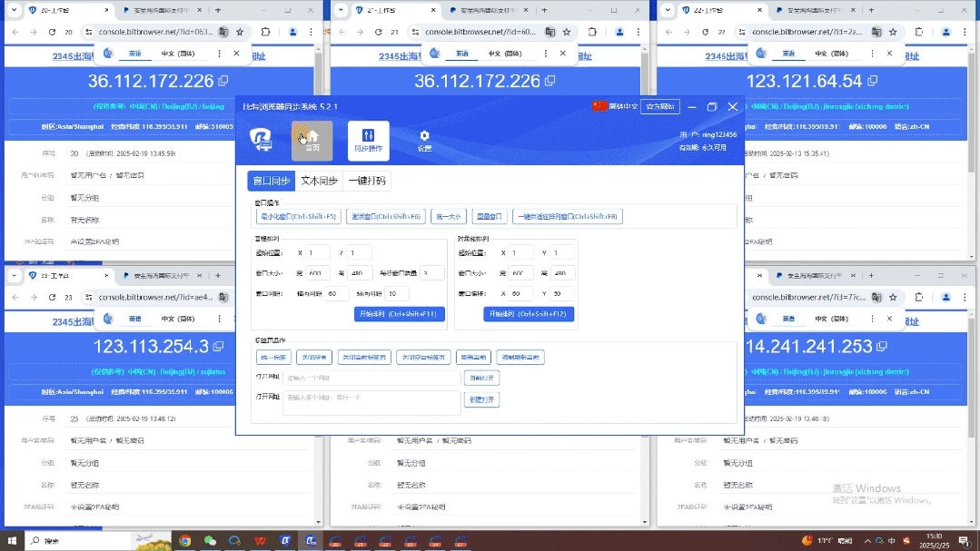The image size is (980, 551).
Task: Start grid arrangement with Ctrl+Shift+F11 button
Action: pyautogui.click(x=400, y=313)
